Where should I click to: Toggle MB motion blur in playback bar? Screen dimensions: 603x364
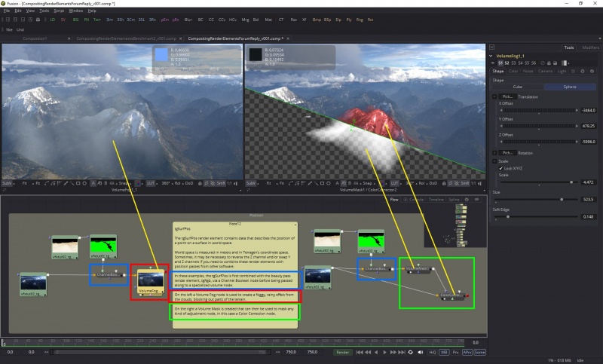click(444, 352)
